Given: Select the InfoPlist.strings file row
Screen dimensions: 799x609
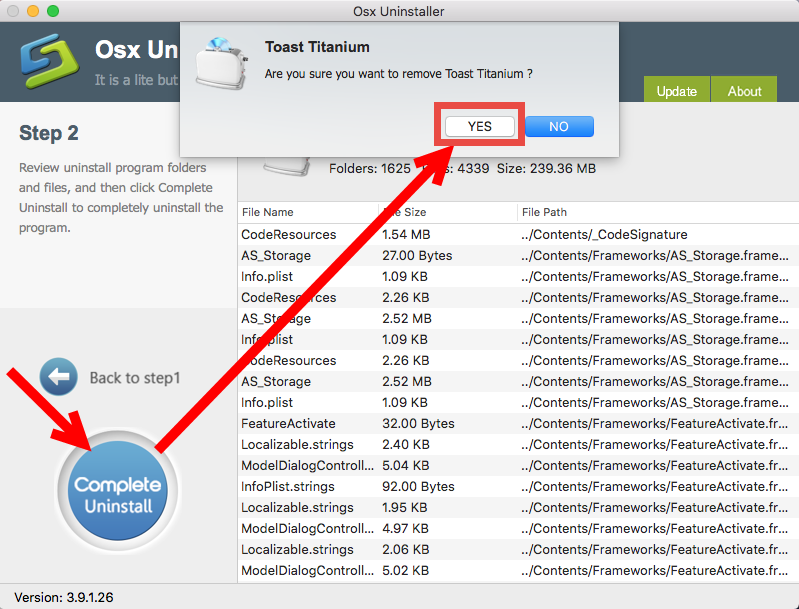Looking at the screenshot, I should click(x=518, y=486).
